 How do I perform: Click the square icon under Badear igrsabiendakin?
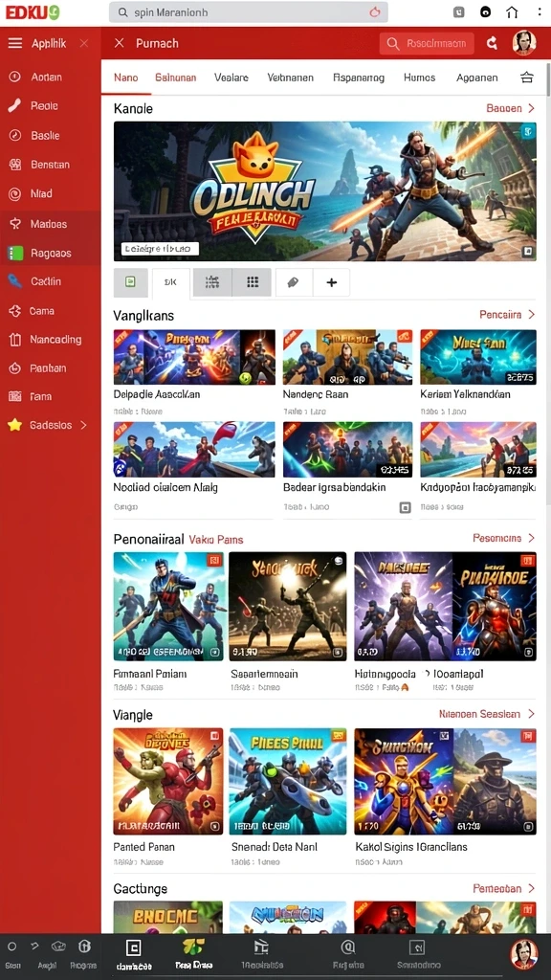click(405, 507)
